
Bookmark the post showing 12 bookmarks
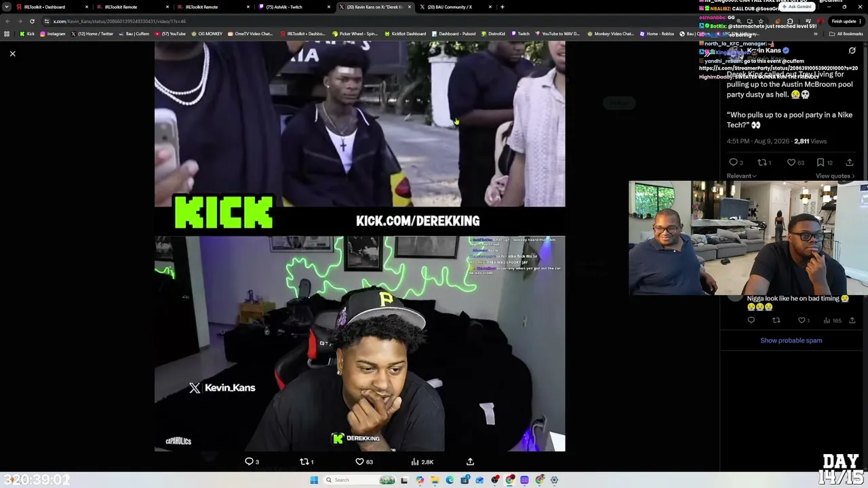(x=825, y=163)
